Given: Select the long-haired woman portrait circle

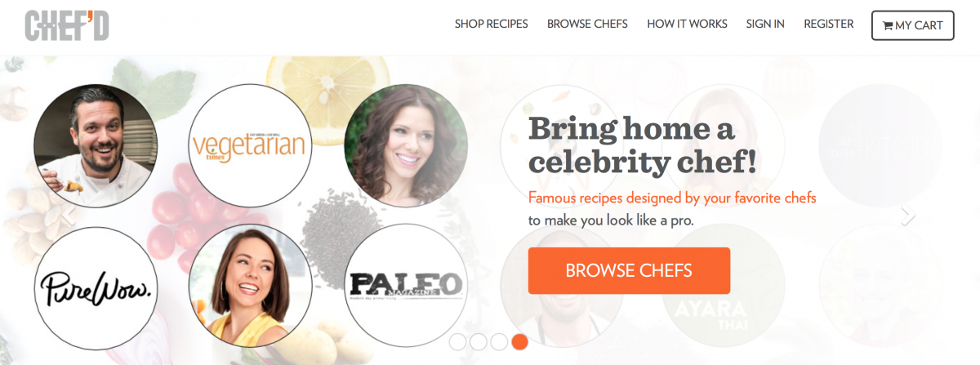Looking at the screenshot, I should point(406,146).
